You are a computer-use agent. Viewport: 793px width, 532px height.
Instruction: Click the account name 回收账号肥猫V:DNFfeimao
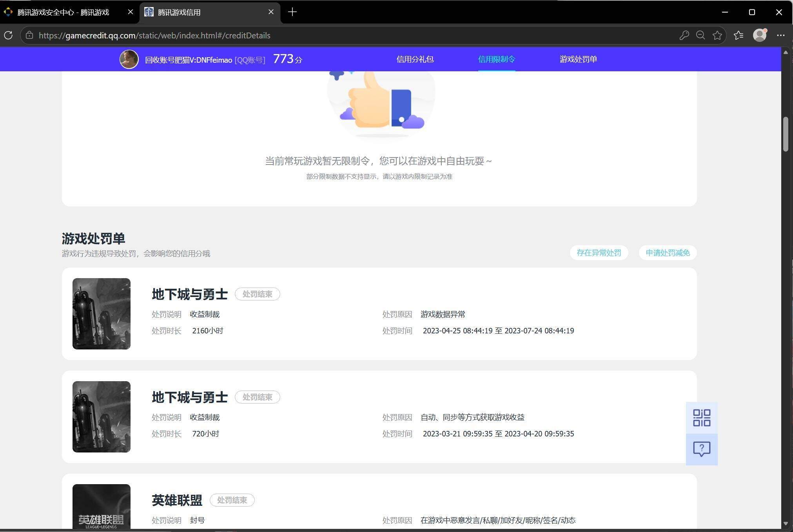pos(189,60)
